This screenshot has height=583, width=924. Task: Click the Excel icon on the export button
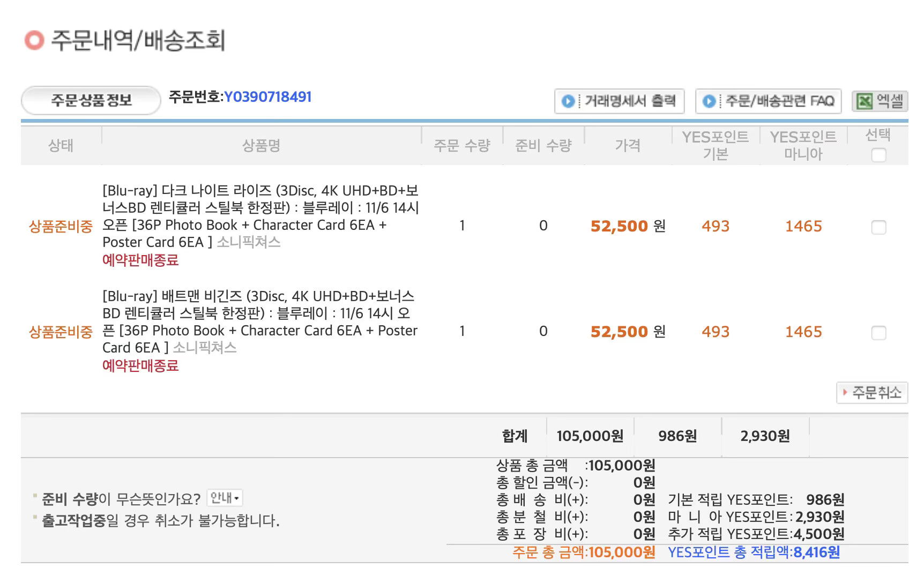pos(865,101)
